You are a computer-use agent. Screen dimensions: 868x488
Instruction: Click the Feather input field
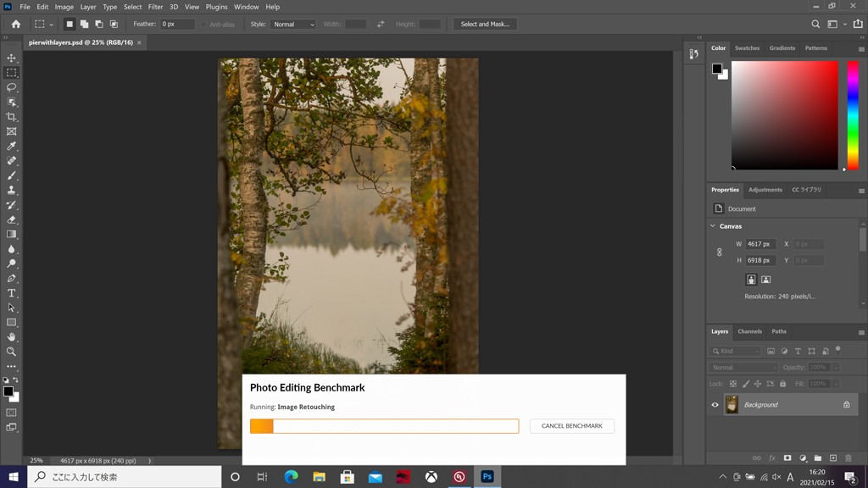coord(176,25)
